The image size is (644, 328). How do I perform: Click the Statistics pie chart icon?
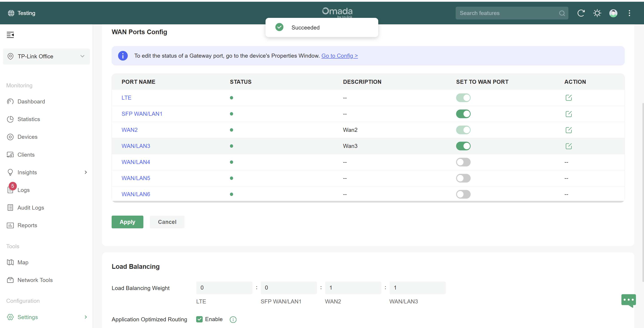10,119
